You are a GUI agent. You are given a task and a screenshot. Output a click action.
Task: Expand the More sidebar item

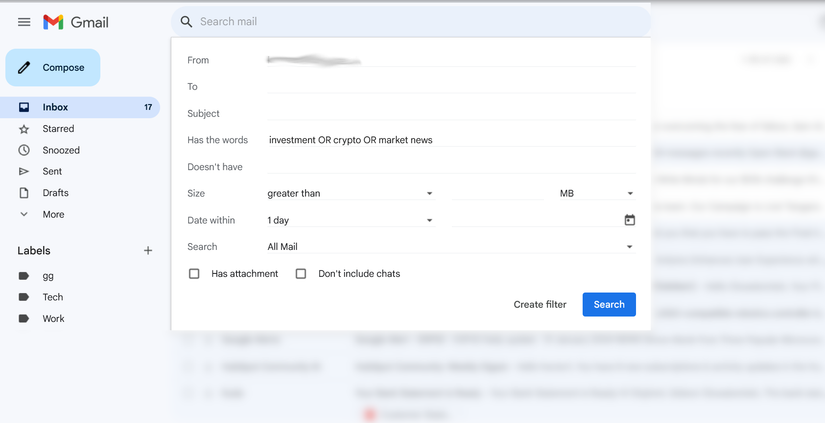53,214
